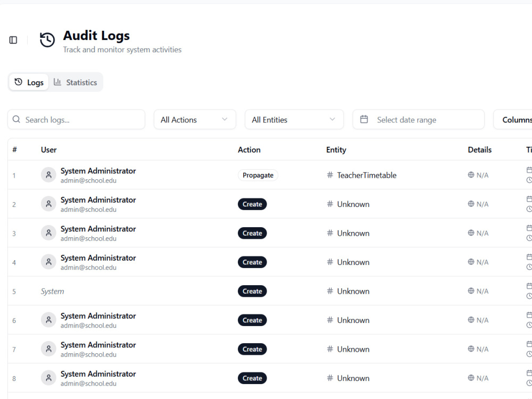Toggle the sidebar panel icon
The image size is (532, 399).
13,40
